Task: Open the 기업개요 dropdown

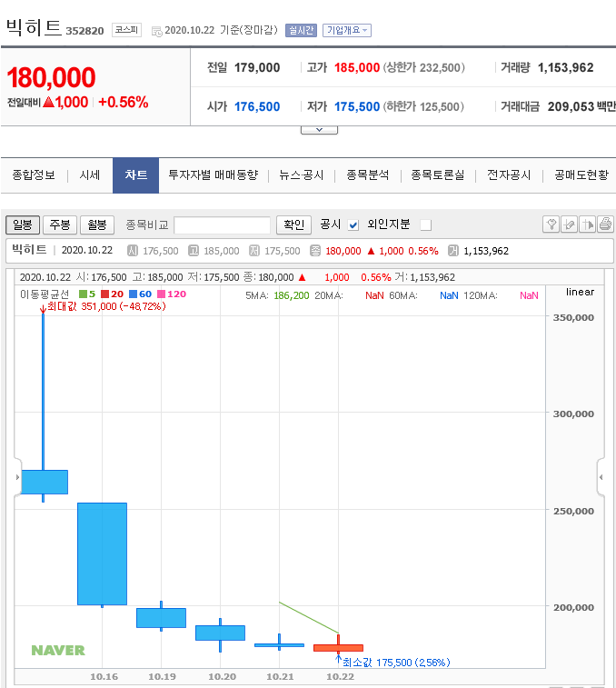Action: coord(347,30)
